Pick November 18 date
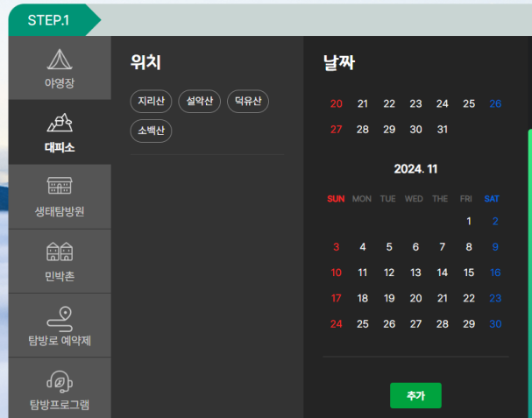Image resolution: width=532 pixels, height=418 pixels. click(363, 298)
